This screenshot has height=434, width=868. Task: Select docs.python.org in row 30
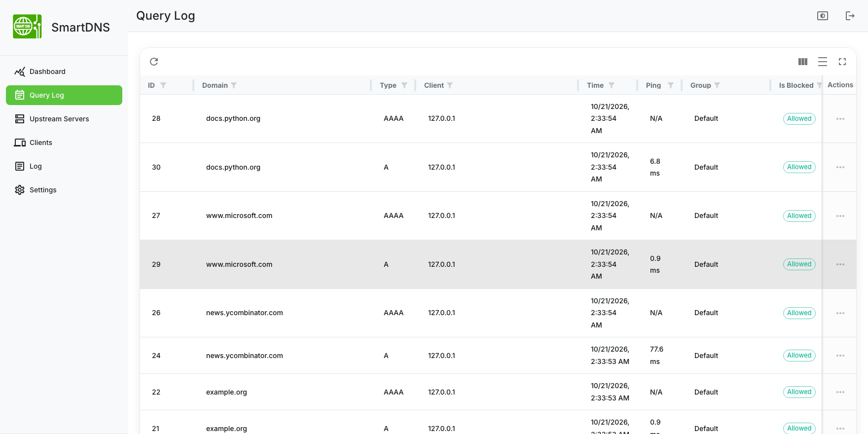[233, 167]
